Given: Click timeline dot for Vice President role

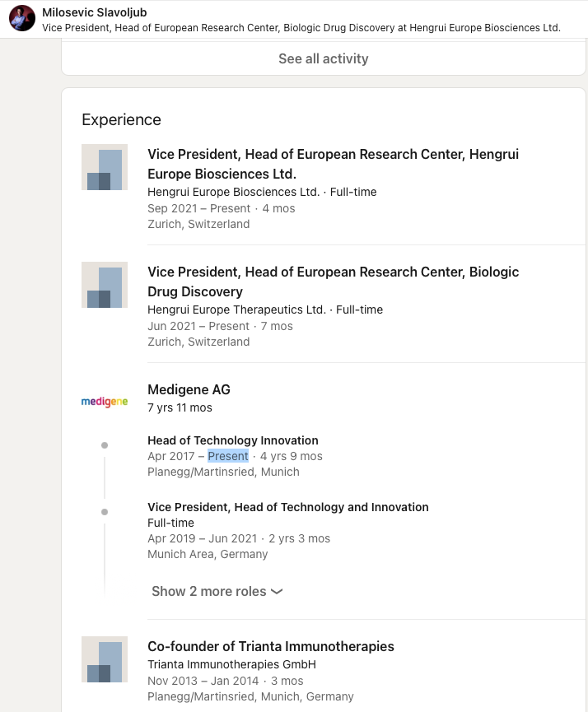Looking at the screenshot, I should (105, 512).
